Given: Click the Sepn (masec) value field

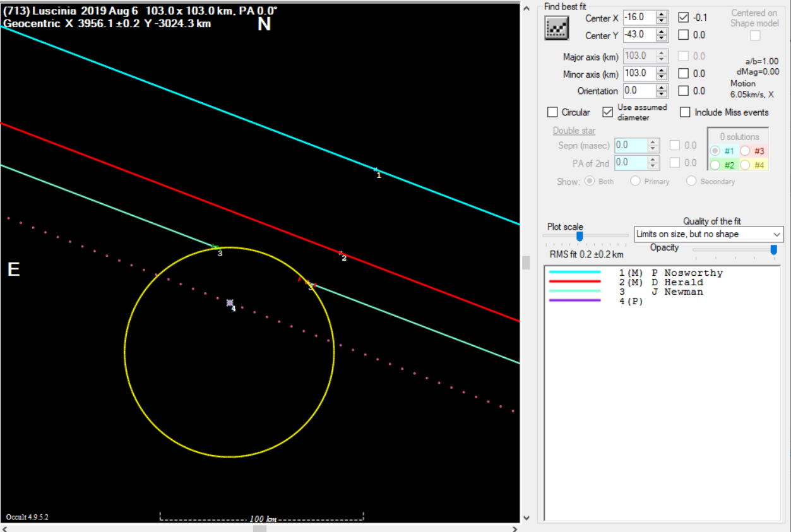Looking at the screenshot, I should 631,145.
